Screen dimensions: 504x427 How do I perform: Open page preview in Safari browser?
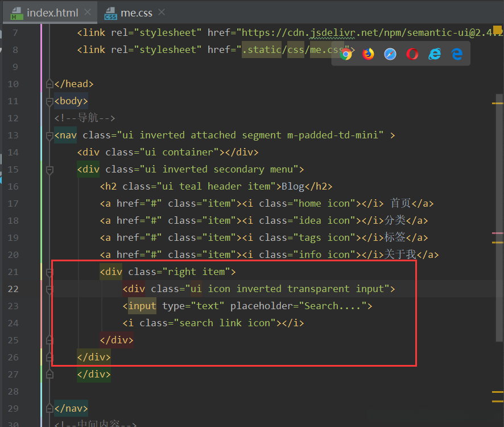click(x=390, y=54)
